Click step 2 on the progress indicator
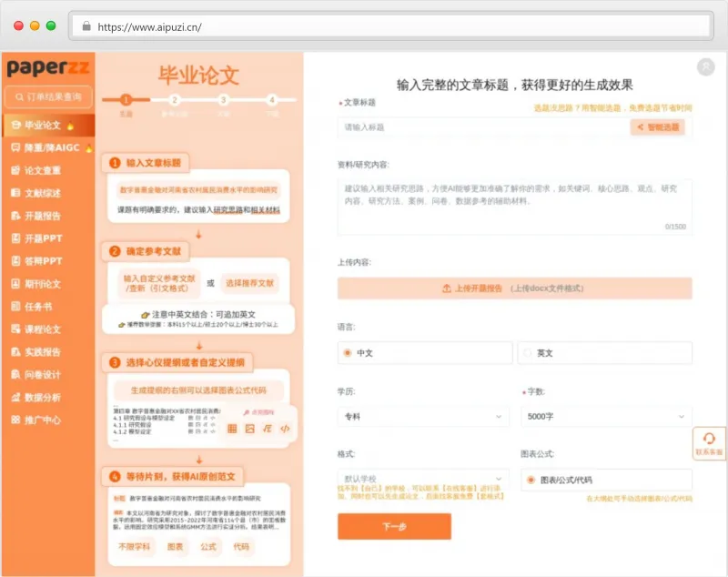 tap(175, 100)
